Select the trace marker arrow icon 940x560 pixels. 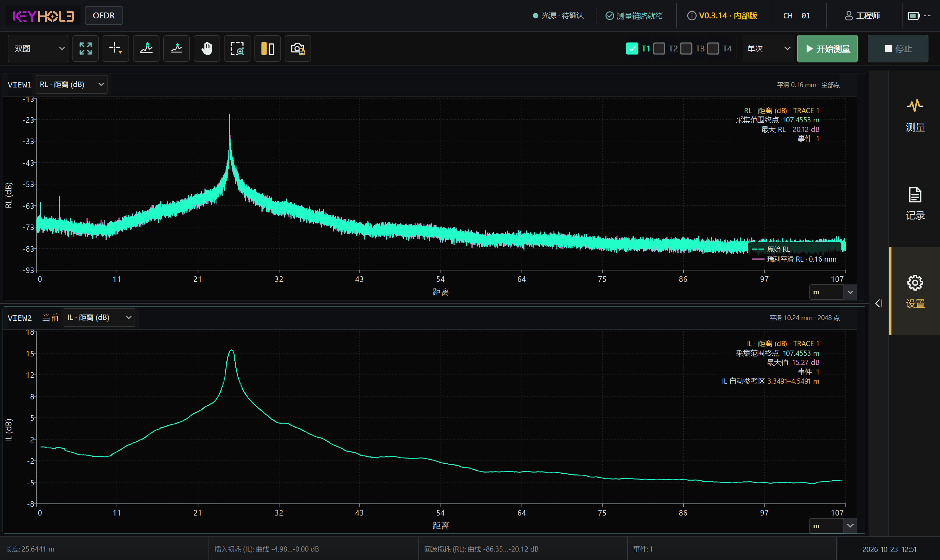point(177,48)
